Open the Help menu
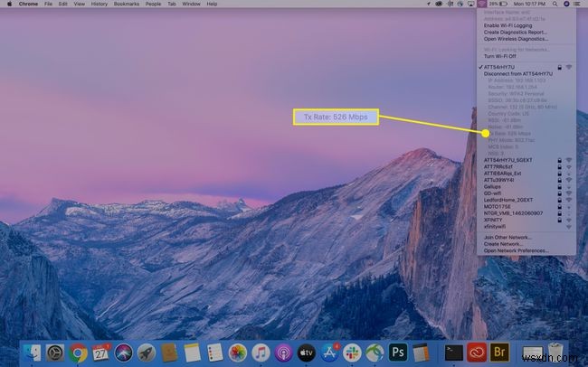This screenshot has width=588, height=367. (x=212, y=4)
